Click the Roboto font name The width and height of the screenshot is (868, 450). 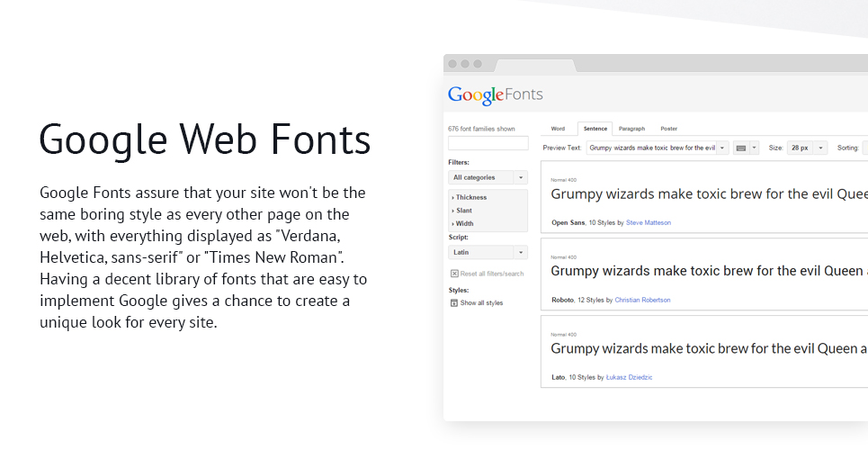point(562,301)
